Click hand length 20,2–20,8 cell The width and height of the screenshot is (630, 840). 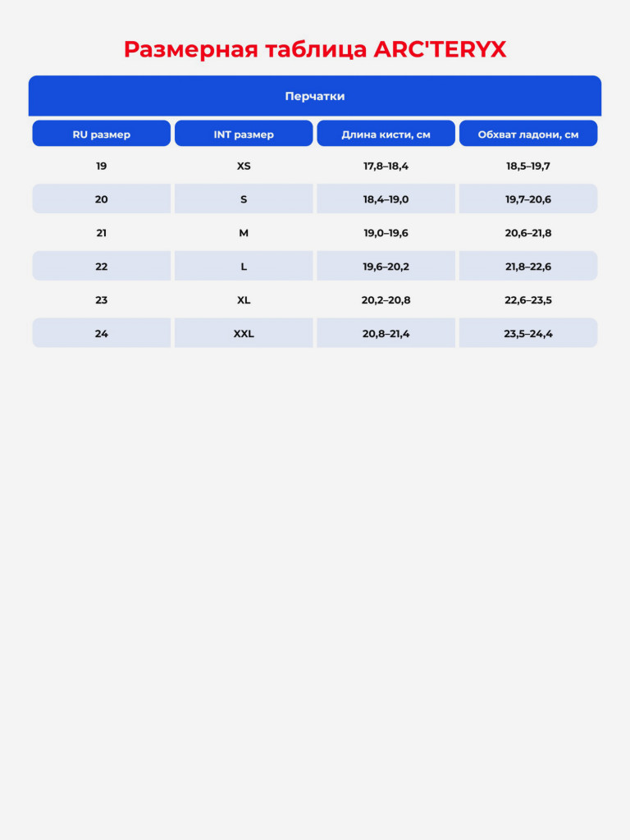point(386,299)
